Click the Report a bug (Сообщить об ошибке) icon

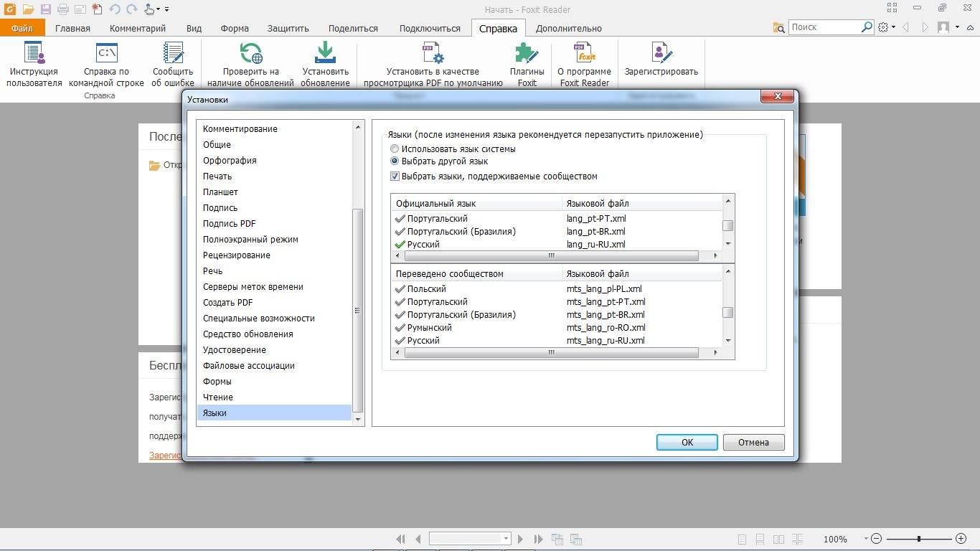point(173,65)
